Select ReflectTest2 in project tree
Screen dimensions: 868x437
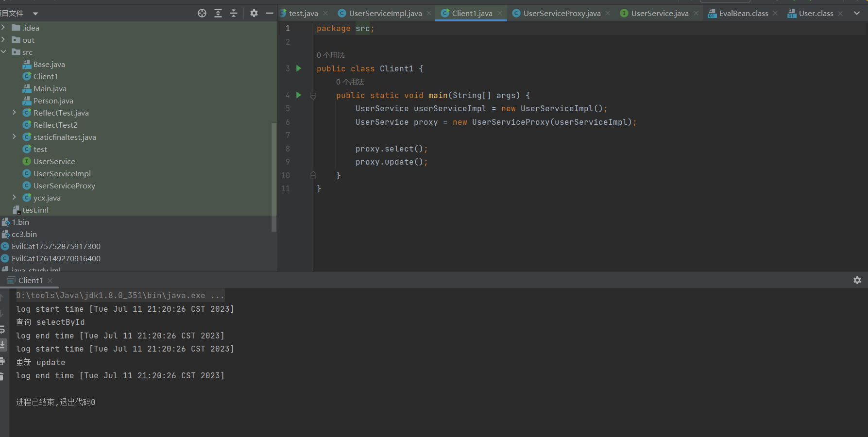55,125
